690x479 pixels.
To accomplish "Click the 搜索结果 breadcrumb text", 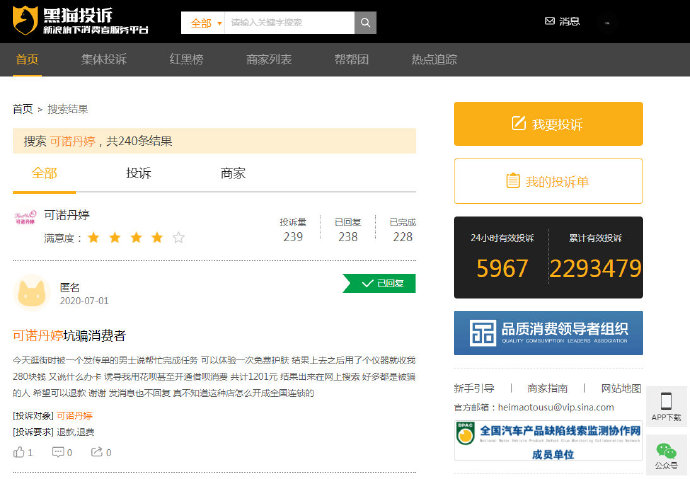I will [68, 109].
